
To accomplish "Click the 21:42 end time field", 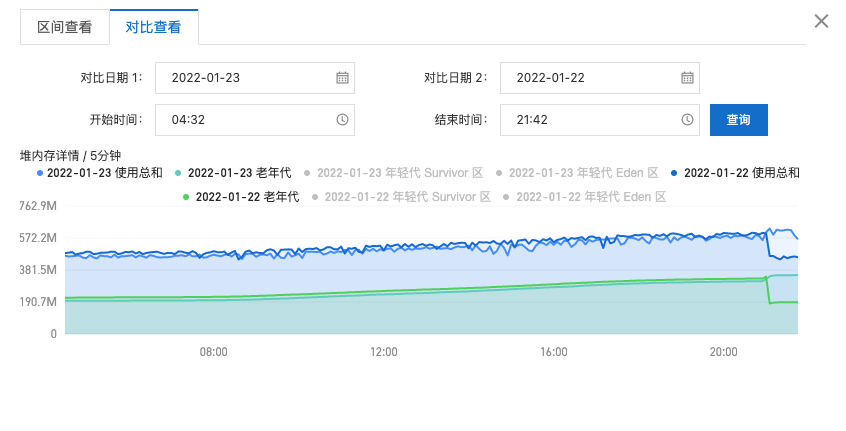I will 599,120.
